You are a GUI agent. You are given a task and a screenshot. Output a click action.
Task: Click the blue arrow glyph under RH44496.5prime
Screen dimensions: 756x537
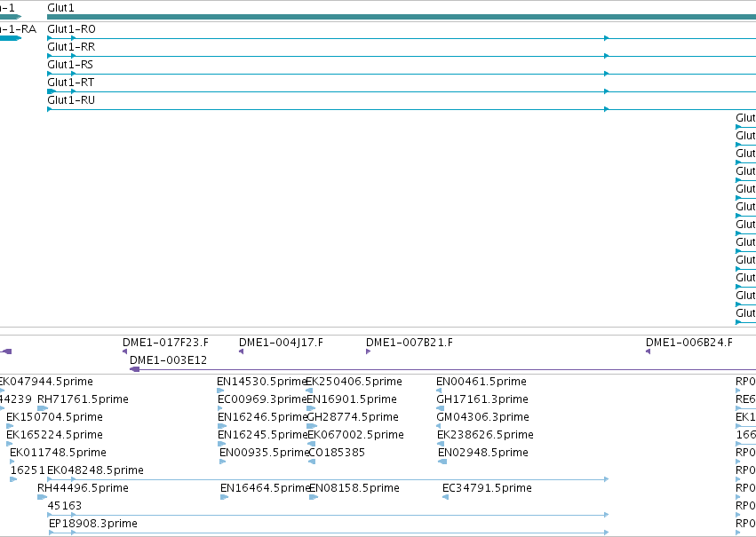tap(43, 497)
